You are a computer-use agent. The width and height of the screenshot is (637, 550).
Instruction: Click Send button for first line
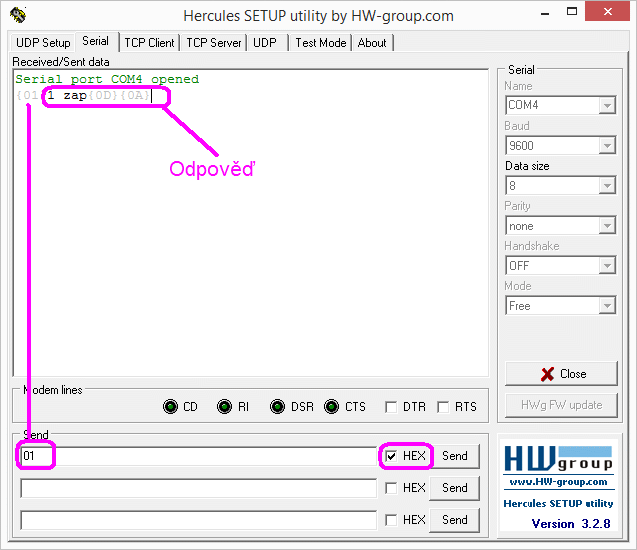pos(455,456)
